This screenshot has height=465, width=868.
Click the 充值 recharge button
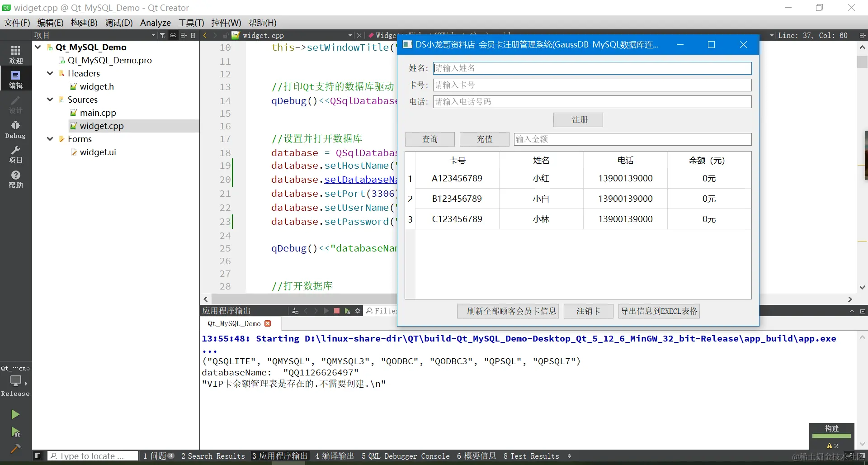pyautogui.click(x=485, y=139)
